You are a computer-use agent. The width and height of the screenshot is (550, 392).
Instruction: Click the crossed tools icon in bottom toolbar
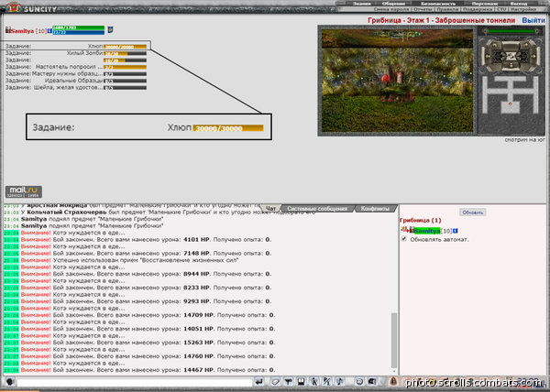tap(326, 382)
